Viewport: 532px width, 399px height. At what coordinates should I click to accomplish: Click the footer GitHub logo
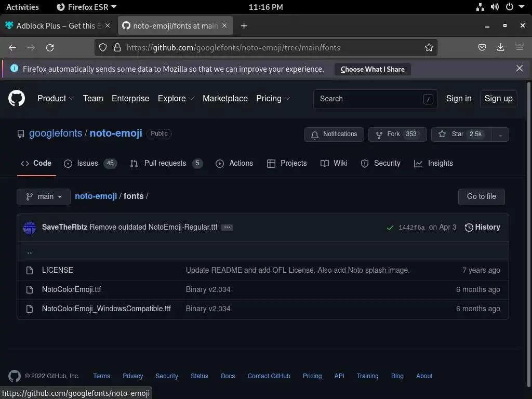click(x=14, y=376)
